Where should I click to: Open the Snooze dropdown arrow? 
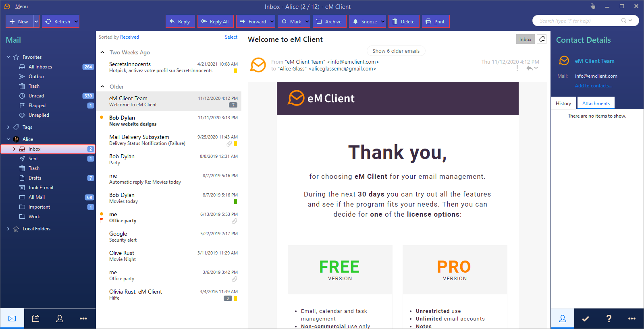pos(382,22)
